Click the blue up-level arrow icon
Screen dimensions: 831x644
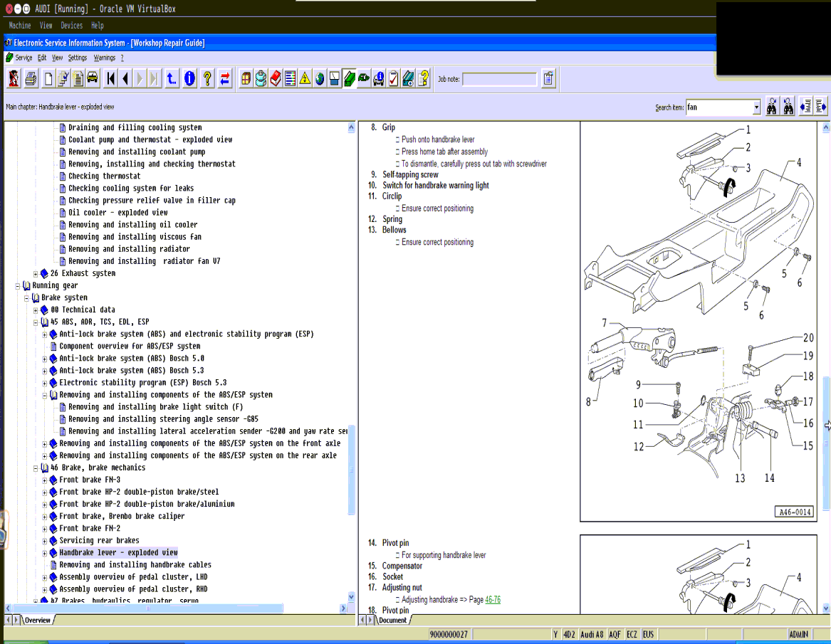pos(172,79)
